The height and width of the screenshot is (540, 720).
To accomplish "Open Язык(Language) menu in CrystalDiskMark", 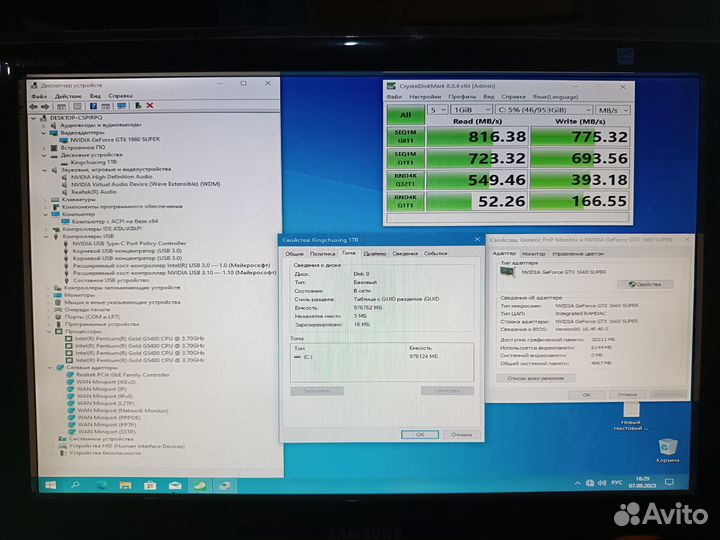I will coord(555,97).
